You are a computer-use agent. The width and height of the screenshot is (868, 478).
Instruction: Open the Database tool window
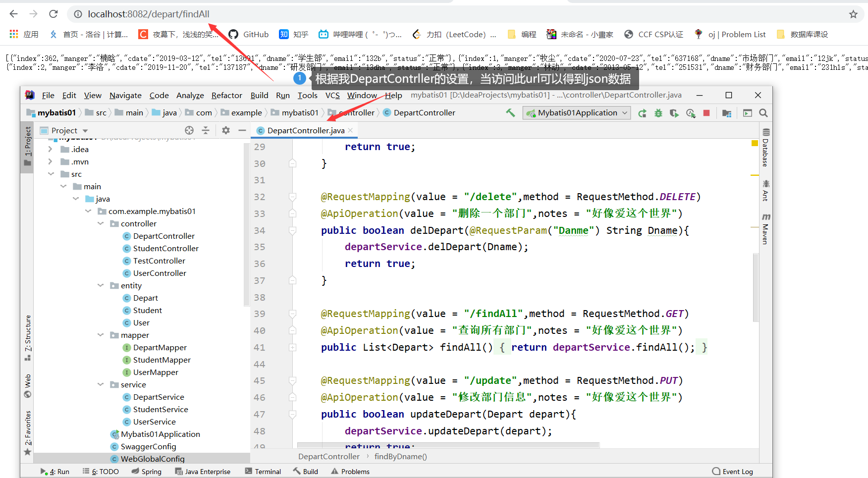point(765,149)
